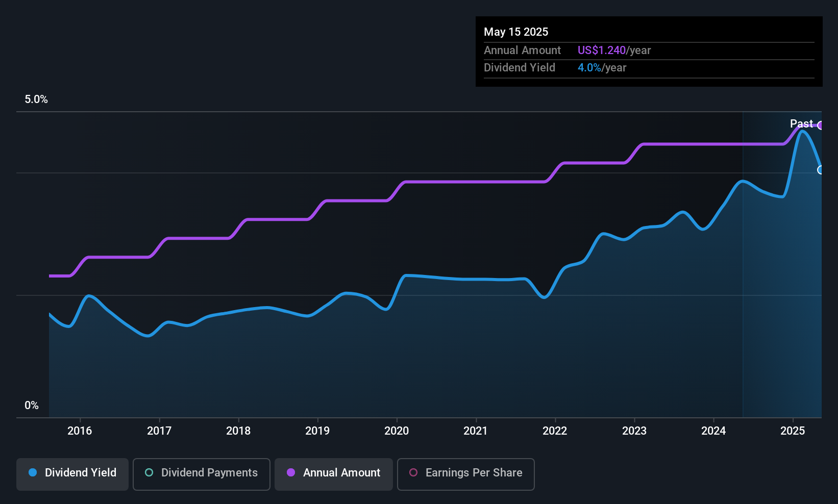Enable the Dividend Payments series

tap(201, 474)
